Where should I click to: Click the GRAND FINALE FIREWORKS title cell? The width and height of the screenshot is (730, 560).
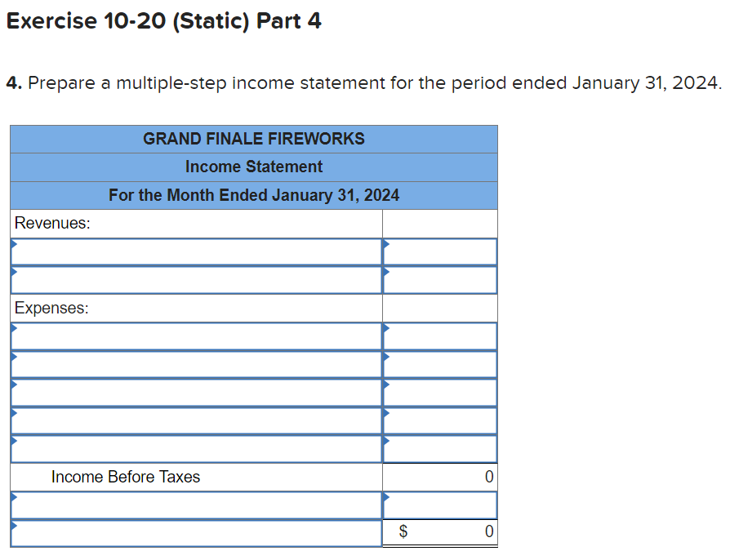tap(253, 139)
